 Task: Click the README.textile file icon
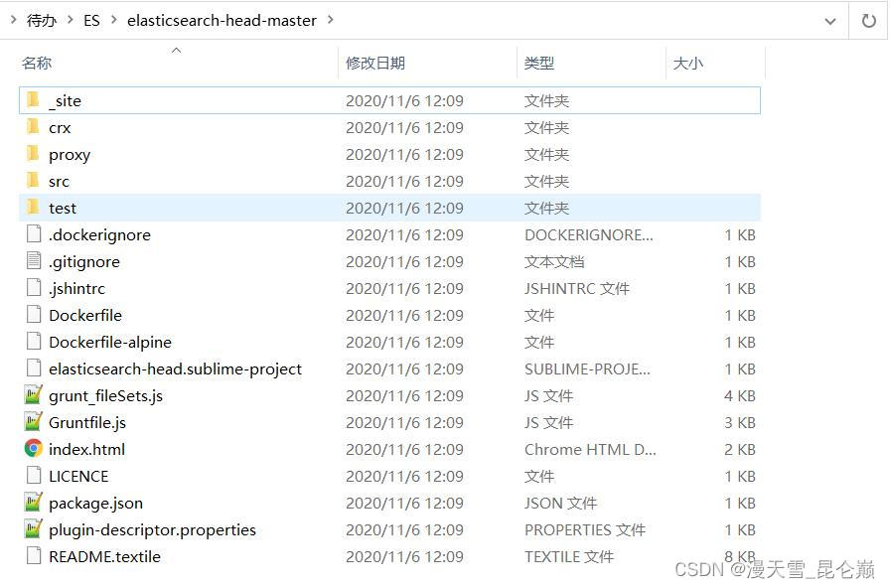tap(34, 555)
